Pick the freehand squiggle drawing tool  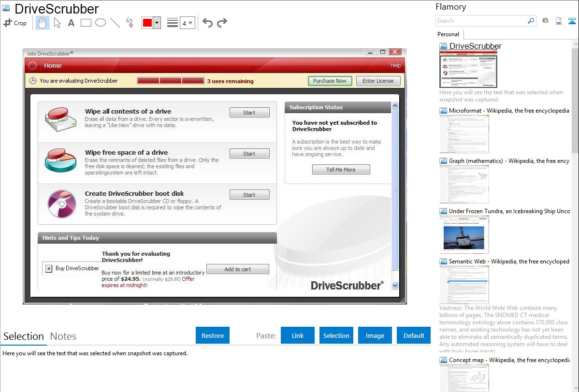pos(130,23)
